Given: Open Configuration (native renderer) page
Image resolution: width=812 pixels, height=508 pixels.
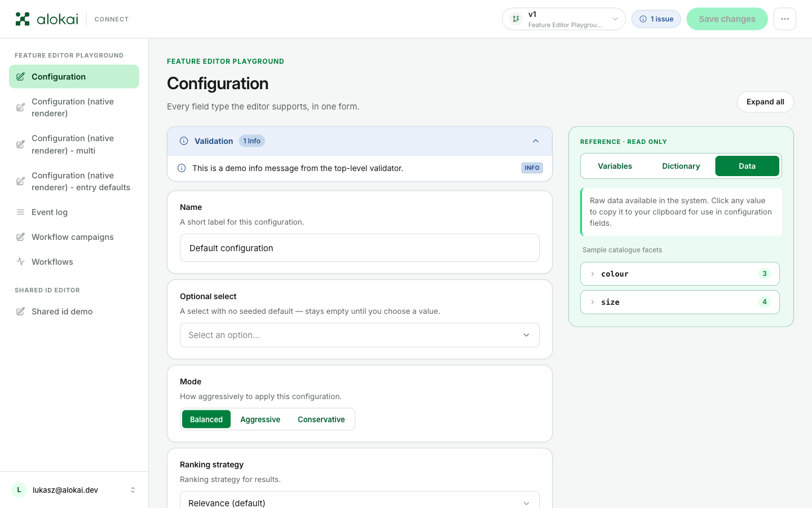Looking at the screenshot, I should 74,107.
